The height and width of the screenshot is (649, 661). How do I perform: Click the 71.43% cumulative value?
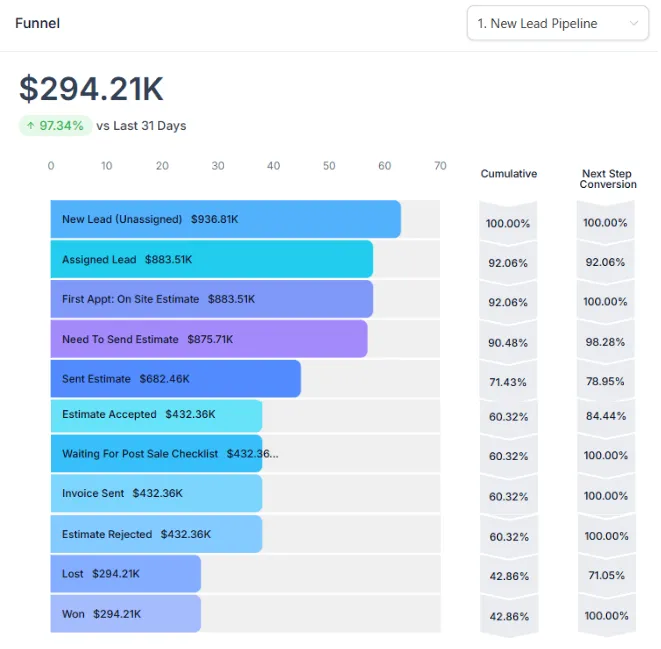[x=508, y=383]
